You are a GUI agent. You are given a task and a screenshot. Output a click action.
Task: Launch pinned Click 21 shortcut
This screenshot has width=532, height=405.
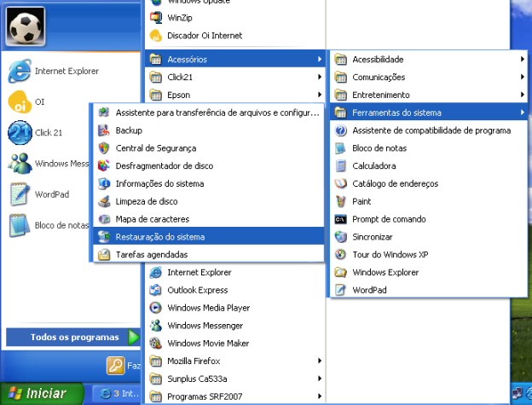tap(35, 133)
